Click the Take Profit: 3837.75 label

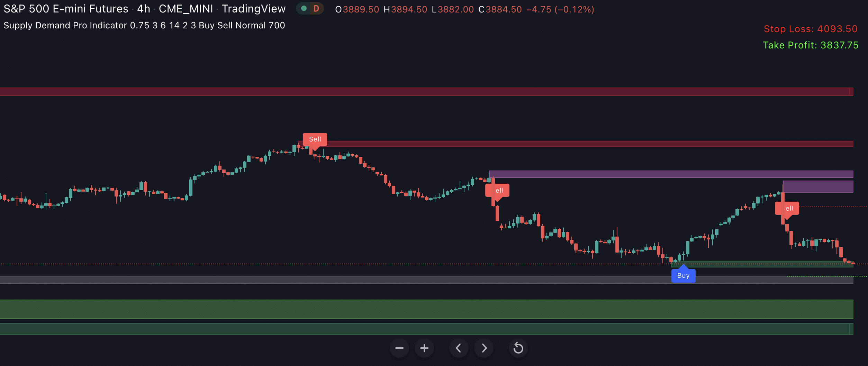click(x=811, y=45)
